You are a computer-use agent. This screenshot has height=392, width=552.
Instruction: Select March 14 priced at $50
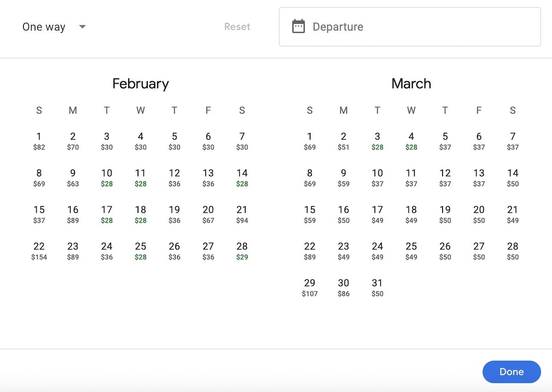tap(512, 177)
